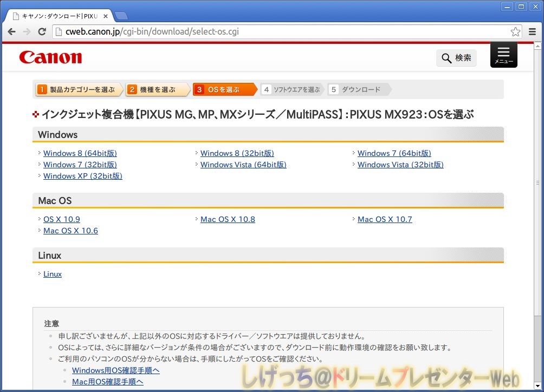Maximize the browser window
This screenshot has width=544, height=392.
521,6
